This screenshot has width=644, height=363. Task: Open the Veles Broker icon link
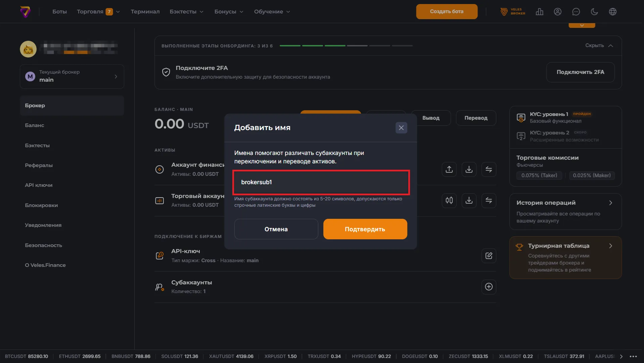point(513,12)
